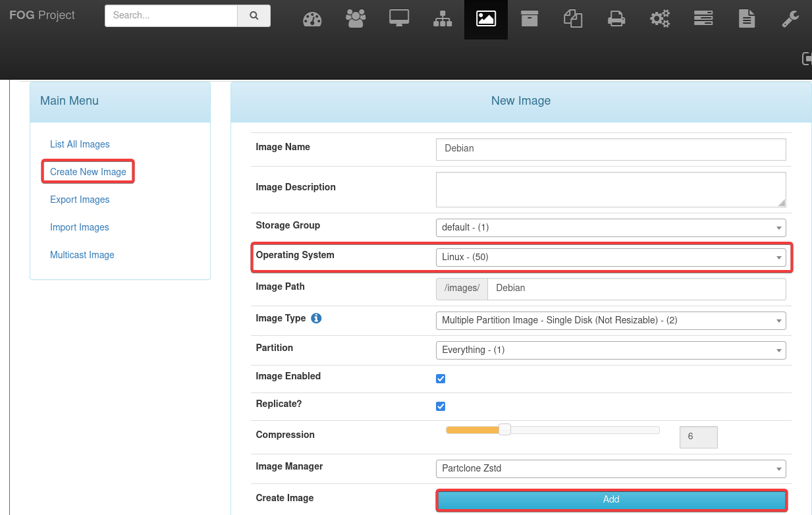Click into the Image Description text area

click(610, 190)
